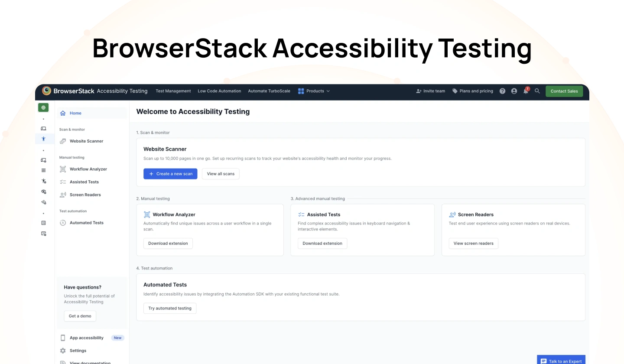Select Home in the sidebar
The width and height of the screenshot is (624, 364).
[x=92, y=113]
